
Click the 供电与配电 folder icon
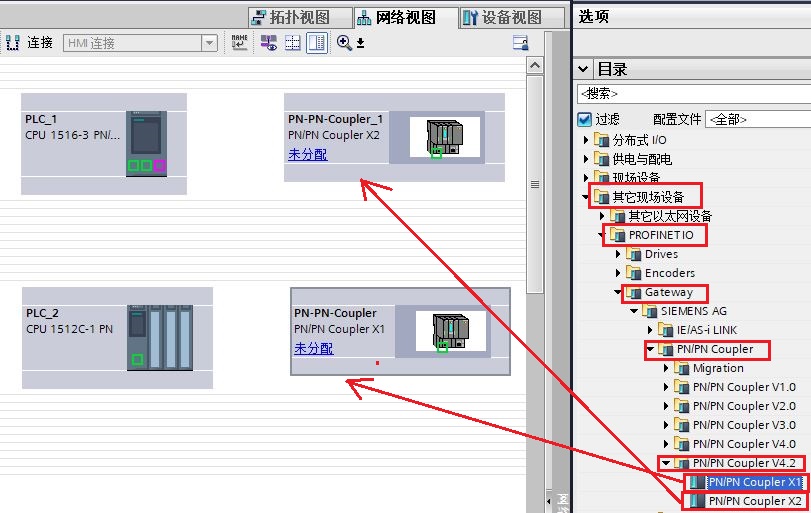[x=602, y=159]
